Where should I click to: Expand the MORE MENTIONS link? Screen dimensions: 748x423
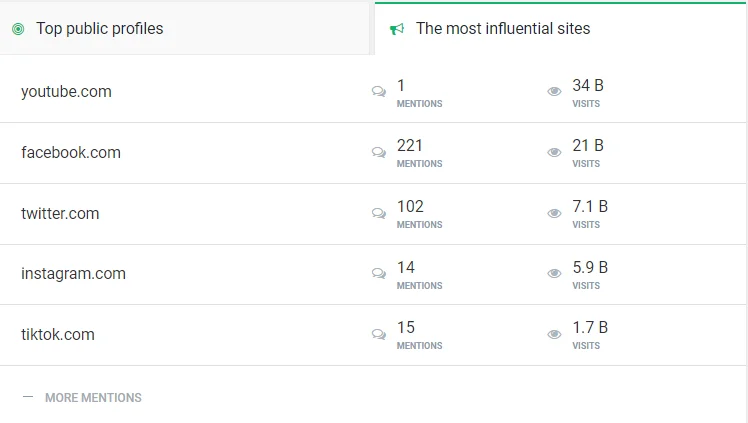[94, 398]
